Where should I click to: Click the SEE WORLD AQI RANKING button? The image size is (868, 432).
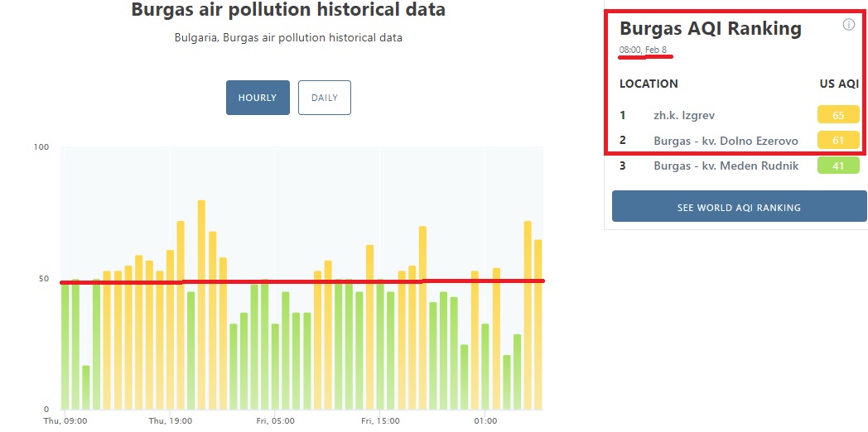coord(739,208)
